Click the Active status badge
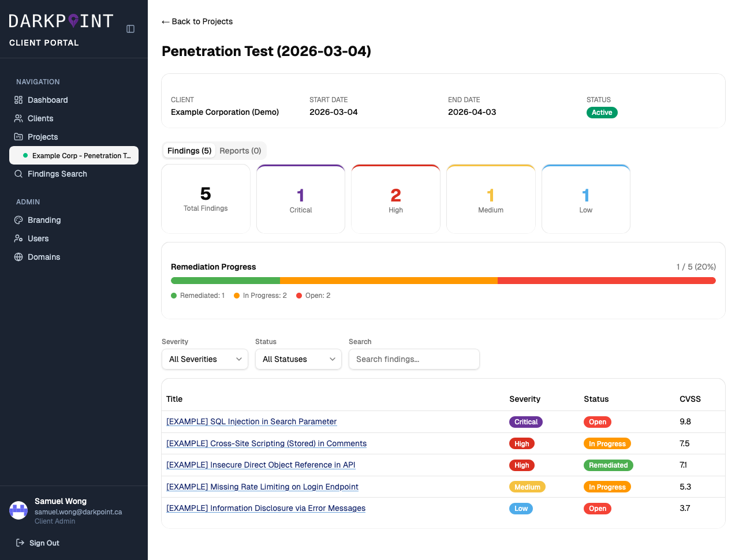Viewport: 739px width, 560px height. point(602,113)
